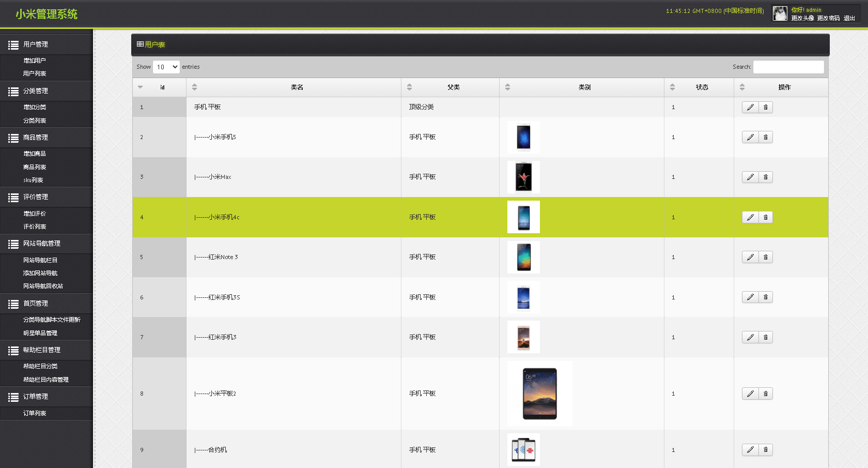The image size is (868, 468).
Task: Click the edit pencil icon for 小米手机4c
Action: coord(750,217)
